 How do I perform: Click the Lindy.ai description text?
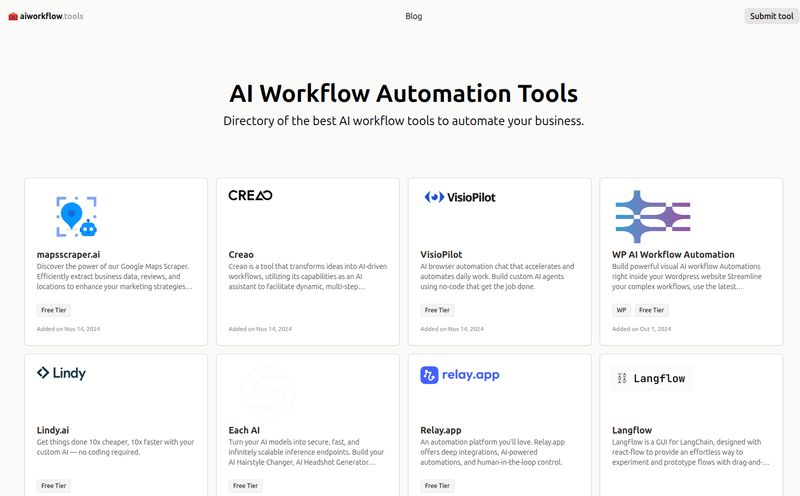(115, 447)
